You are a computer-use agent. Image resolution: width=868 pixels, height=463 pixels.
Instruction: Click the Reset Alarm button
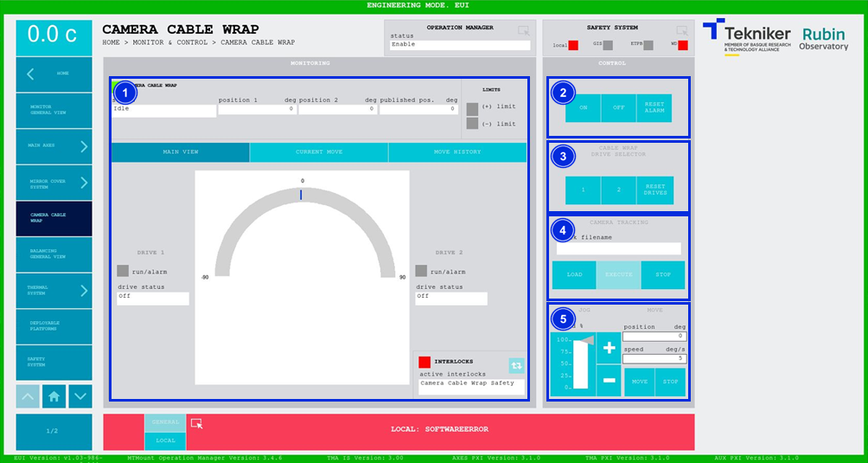654,108
